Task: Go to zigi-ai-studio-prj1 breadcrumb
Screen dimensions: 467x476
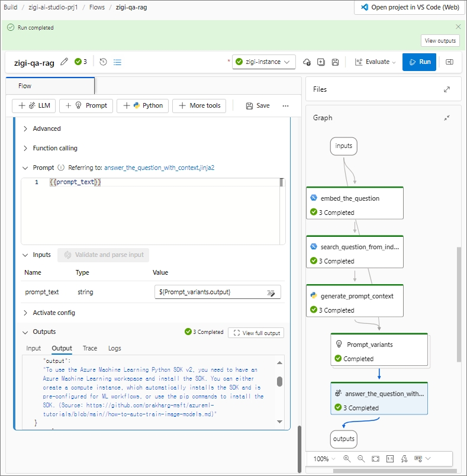Action: tap(53, 7)
